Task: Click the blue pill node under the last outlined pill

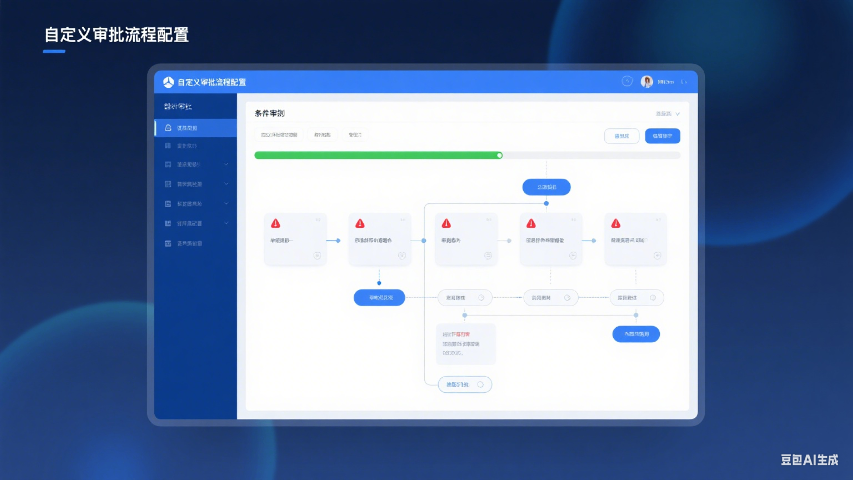Action: 636,334
